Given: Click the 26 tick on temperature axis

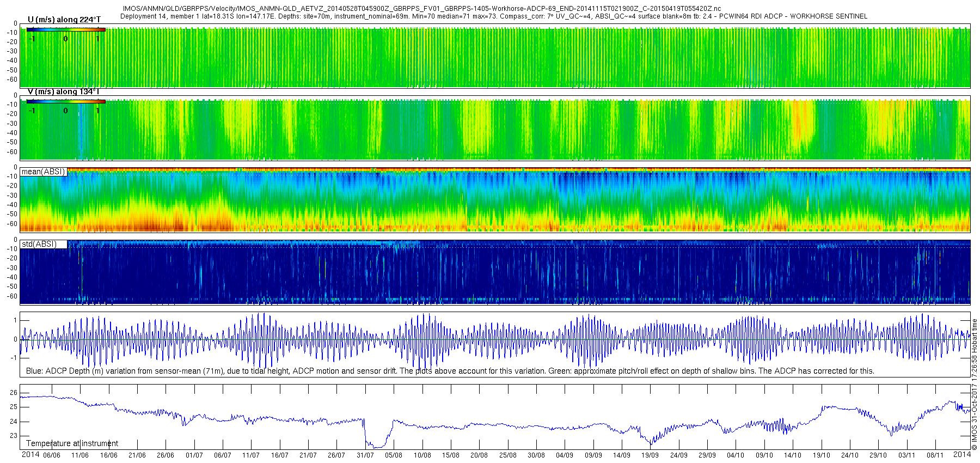Looking at the screenshot, I should [x=14, y=393].
